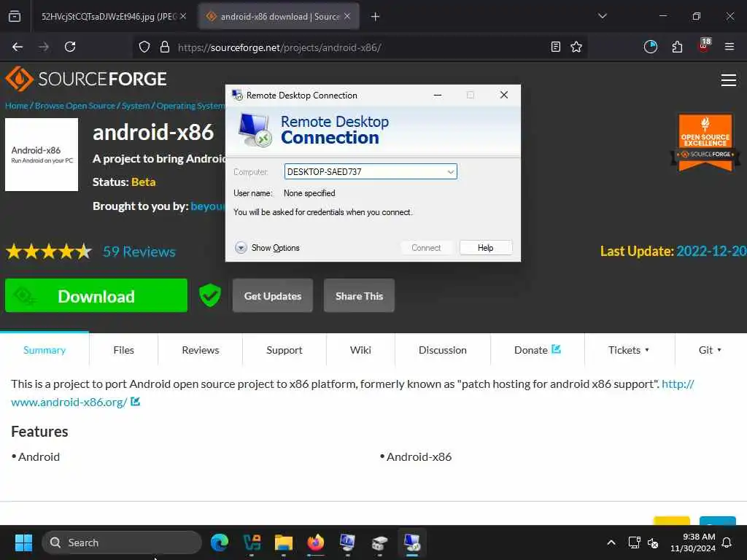The image size is (747, 560).
Task: Expand the Tickets dropdown tab
Action: click(630, 350)
